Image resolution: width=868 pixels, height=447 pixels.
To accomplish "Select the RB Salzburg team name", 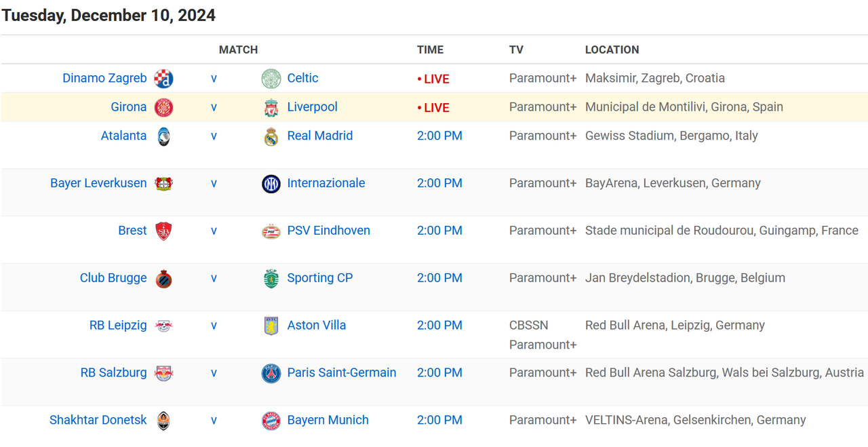I will coord(113,372).
